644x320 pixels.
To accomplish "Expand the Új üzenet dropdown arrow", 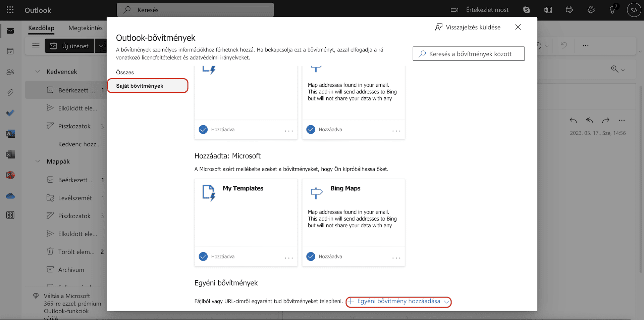I will click(101, 46).
